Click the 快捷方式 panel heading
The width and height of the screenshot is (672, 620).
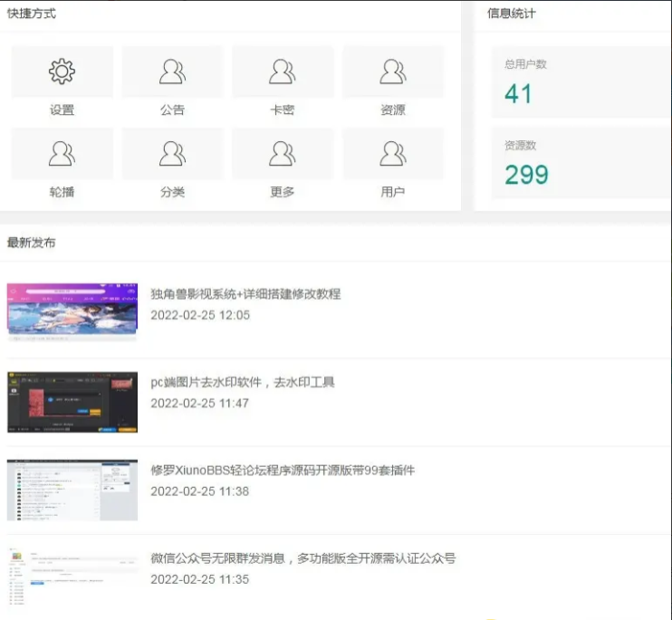[x=31, y=14]
